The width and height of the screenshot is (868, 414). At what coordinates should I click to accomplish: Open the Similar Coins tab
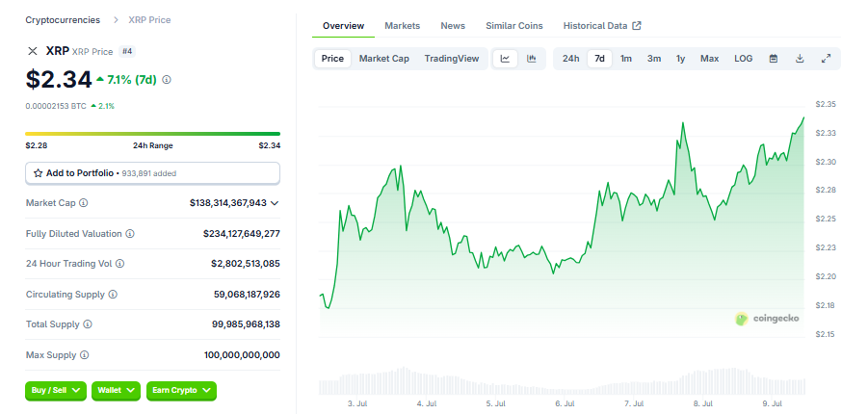point(514,25)
